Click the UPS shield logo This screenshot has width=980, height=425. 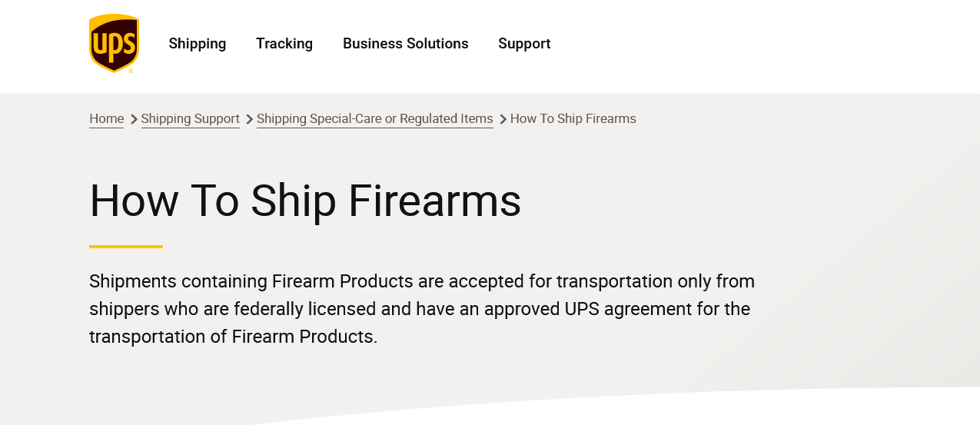[114, 43]
